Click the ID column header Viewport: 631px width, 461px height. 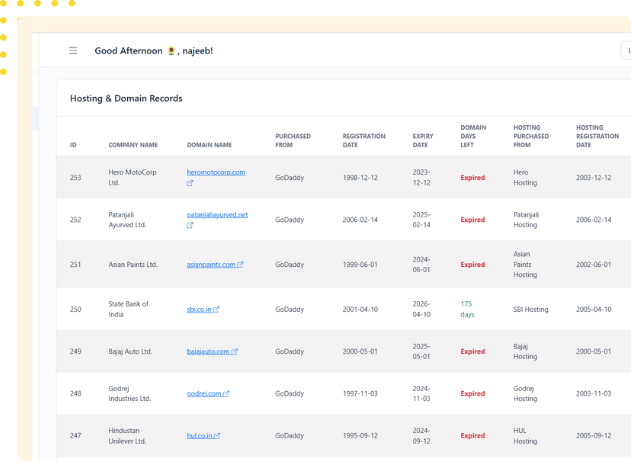(73, 145)
